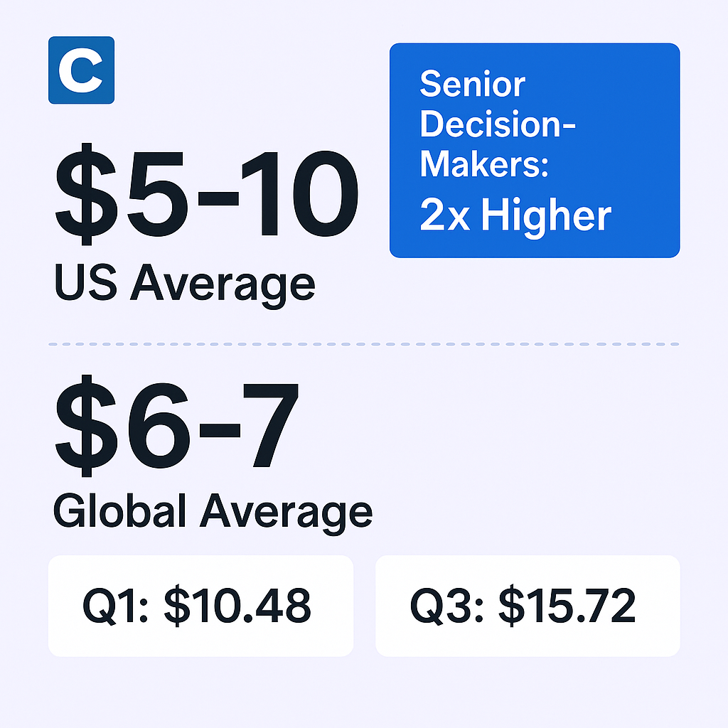The image size is (728, 728).
Task: Select the "$15.72" value
Action: pyautogui.click(x=567, y=606)
